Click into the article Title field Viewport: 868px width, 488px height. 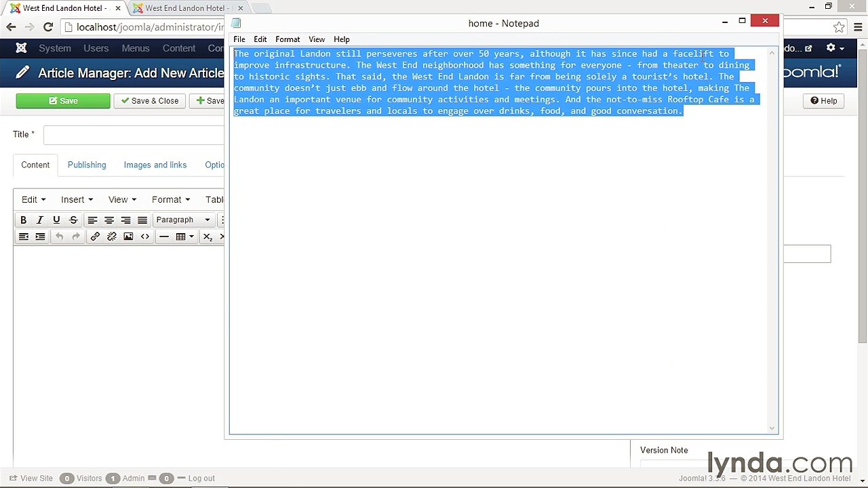coord(134,134)
